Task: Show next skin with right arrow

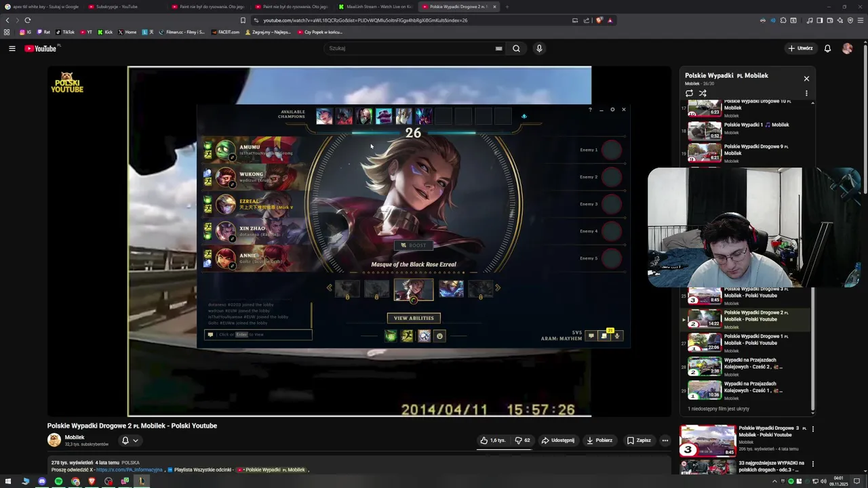Action: pos(498,287)
